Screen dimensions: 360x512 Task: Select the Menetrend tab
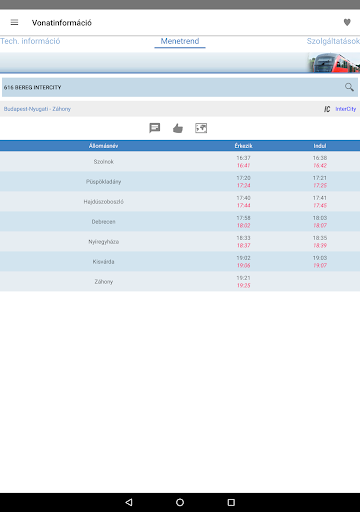tap(180, 41)
